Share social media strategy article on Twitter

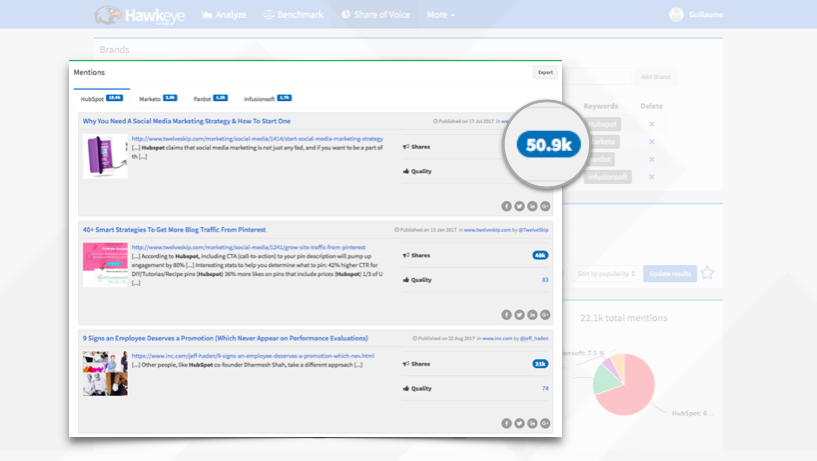pos(519,206)
